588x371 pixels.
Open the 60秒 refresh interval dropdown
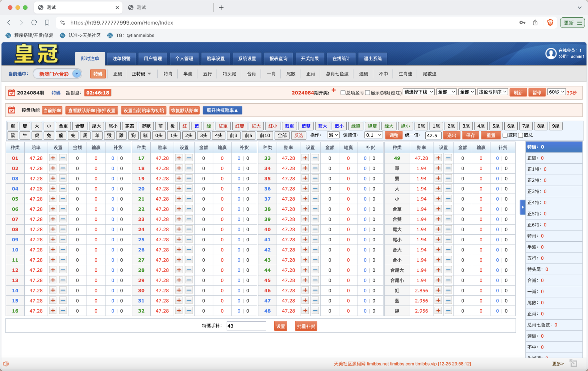tap(556, 92)
